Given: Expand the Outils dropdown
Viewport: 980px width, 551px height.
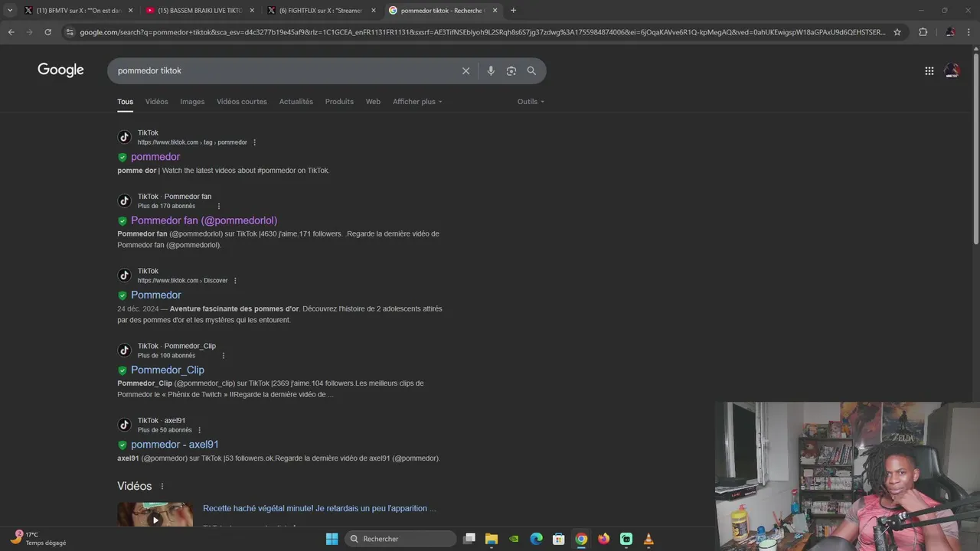Looking at the screenshot, I should 531,102.
